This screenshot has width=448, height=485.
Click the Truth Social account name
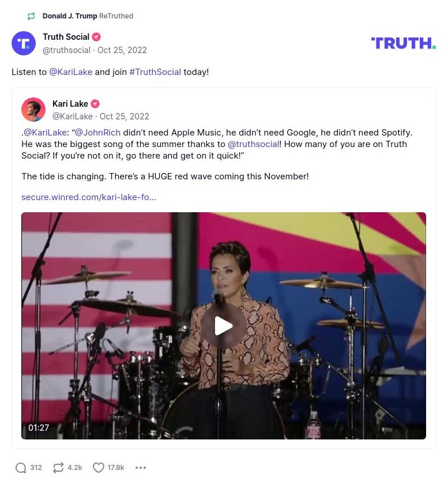tap(66, 37)
